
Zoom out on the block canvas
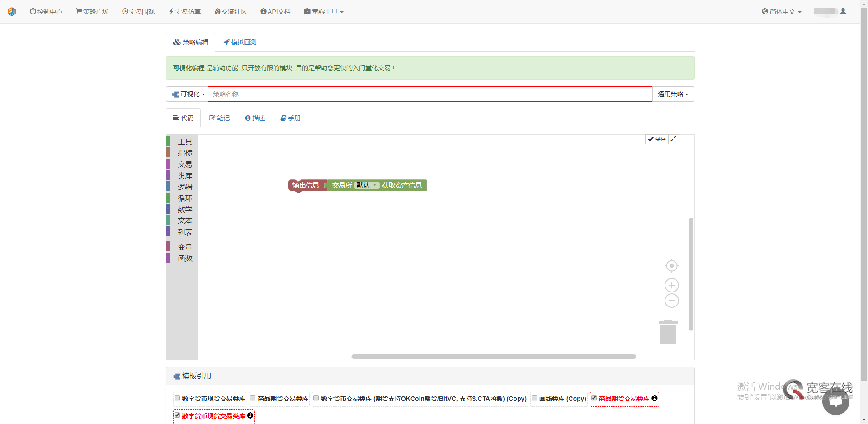[671, 300]
